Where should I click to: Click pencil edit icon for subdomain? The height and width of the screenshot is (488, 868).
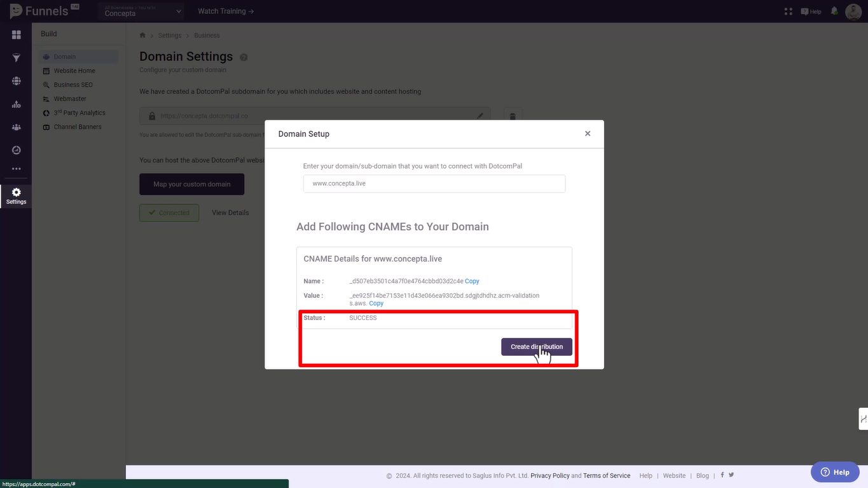[480, 116]
